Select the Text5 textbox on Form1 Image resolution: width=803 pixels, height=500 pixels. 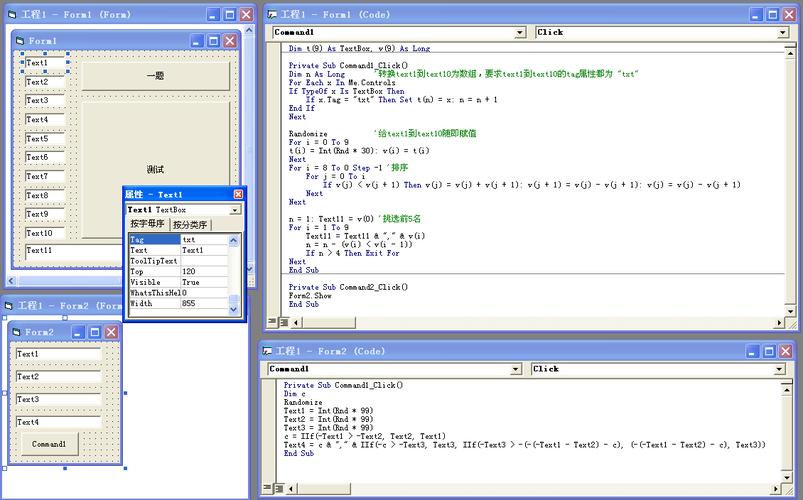pos(45,139)
